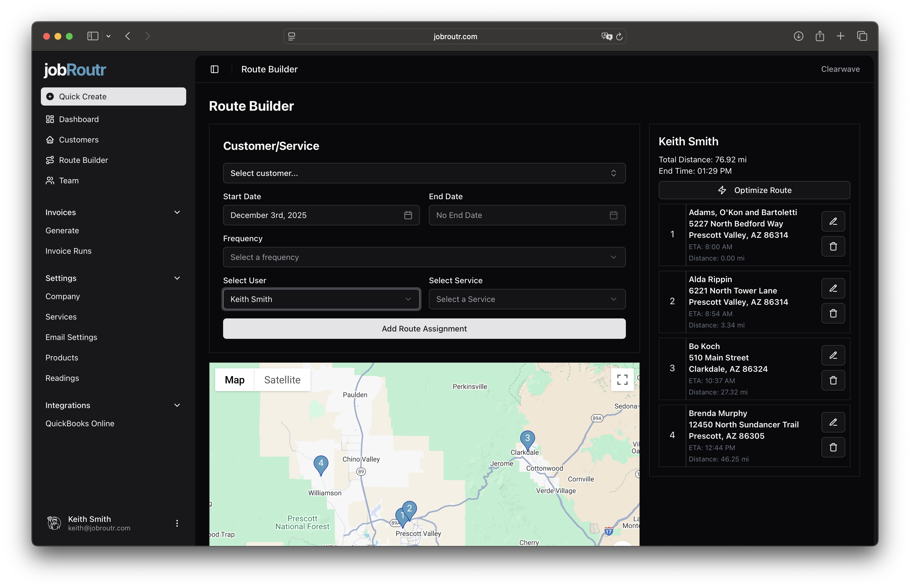This screenshot has height=588, width=910.
Task: Collapse the Invoices section
Action: pyautogui.click(x=177, y=212)
